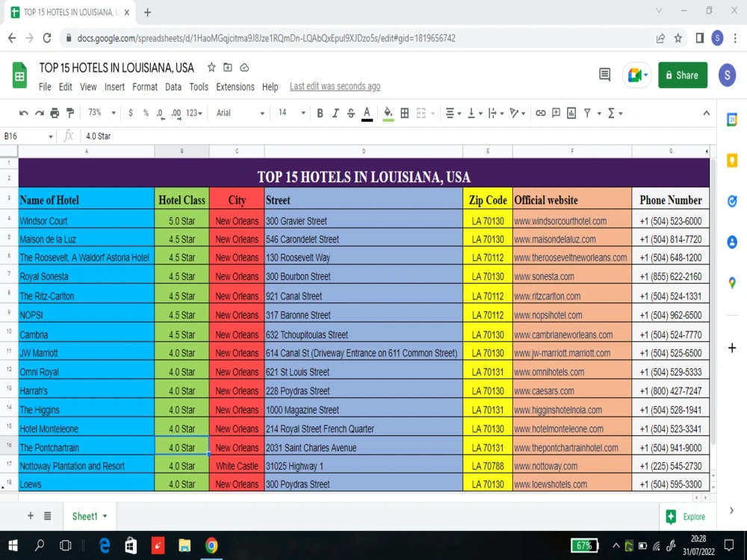Open Google Calendar side panel
Viewport: 747px width, 560px height.
(x=732, y=119)
